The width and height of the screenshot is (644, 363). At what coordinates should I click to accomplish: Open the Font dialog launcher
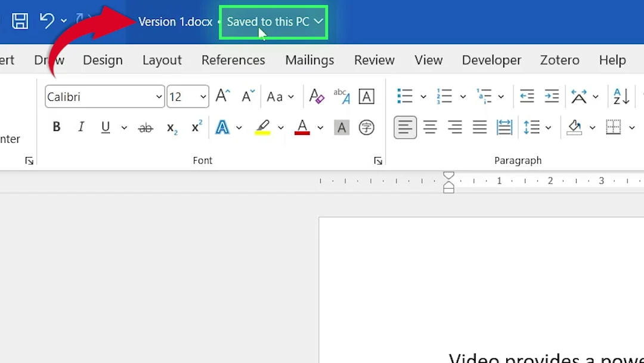pos(378,161)
